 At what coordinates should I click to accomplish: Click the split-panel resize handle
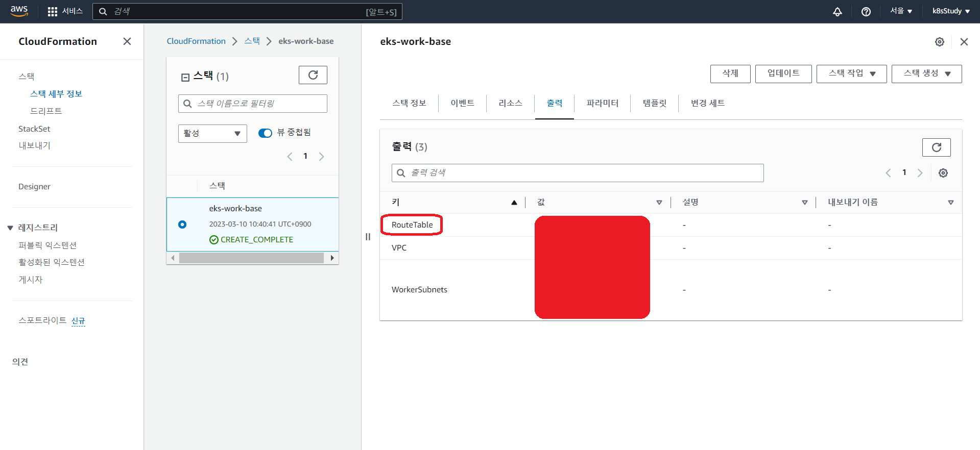[x=368, y=237]
